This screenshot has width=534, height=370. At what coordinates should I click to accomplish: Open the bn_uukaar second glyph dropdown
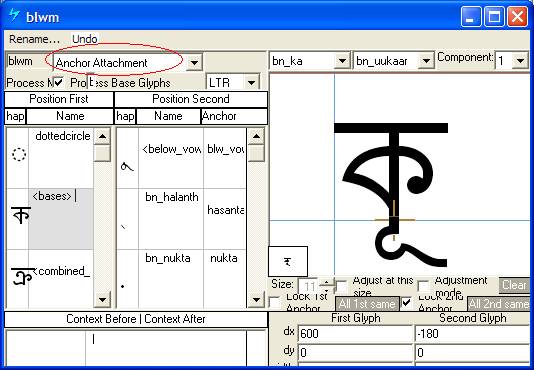click(x=426, y=61)
